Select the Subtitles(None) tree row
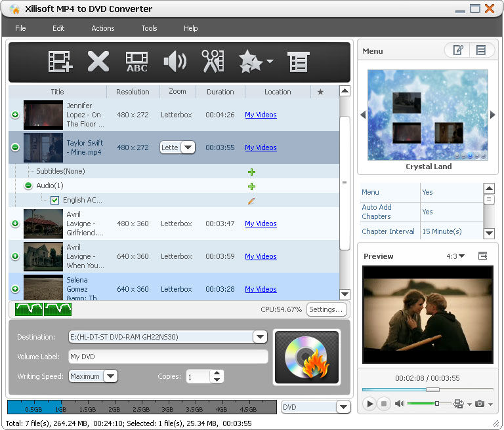 (174, 171)
